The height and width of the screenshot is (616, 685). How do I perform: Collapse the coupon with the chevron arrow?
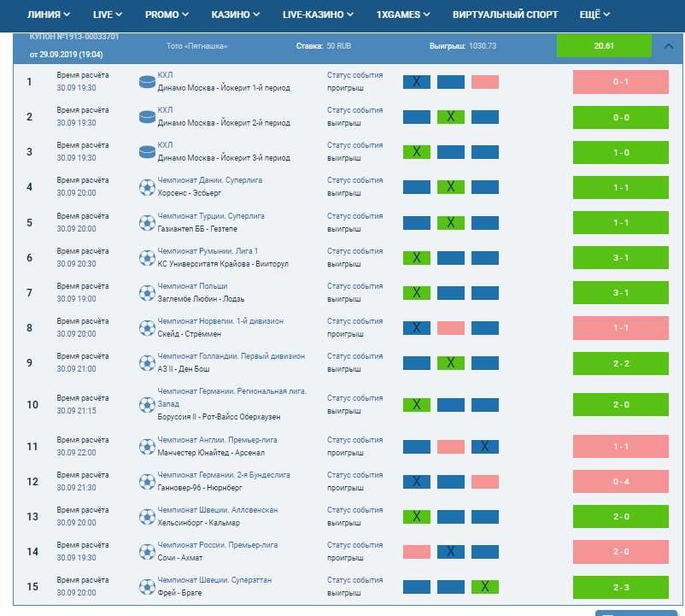[x=668, y=46]
